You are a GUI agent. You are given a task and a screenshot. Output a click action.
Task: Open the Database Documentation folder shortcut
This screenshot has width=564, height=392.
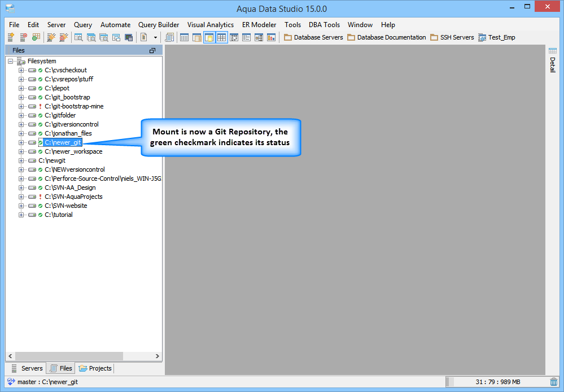point(387,37)
